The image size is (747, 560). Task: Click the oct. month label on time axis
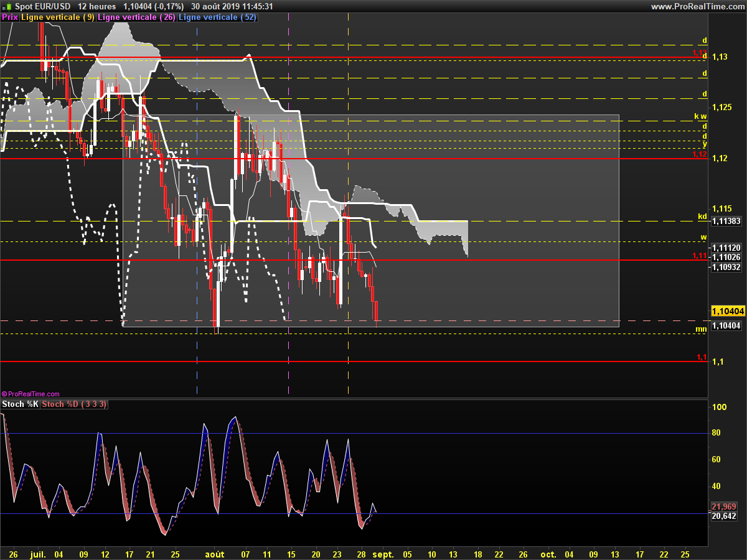pyautogui.click(x=548, y=553)
